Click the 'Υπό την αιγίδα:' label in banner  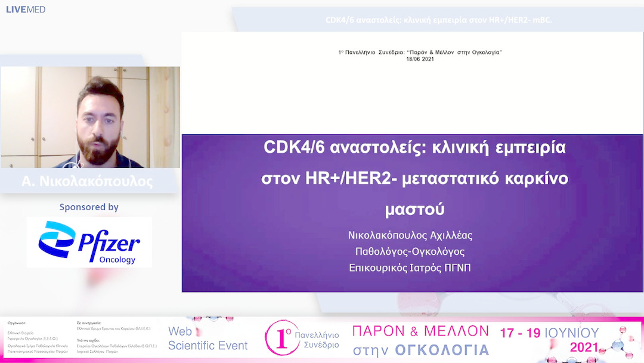coord(88,340)
